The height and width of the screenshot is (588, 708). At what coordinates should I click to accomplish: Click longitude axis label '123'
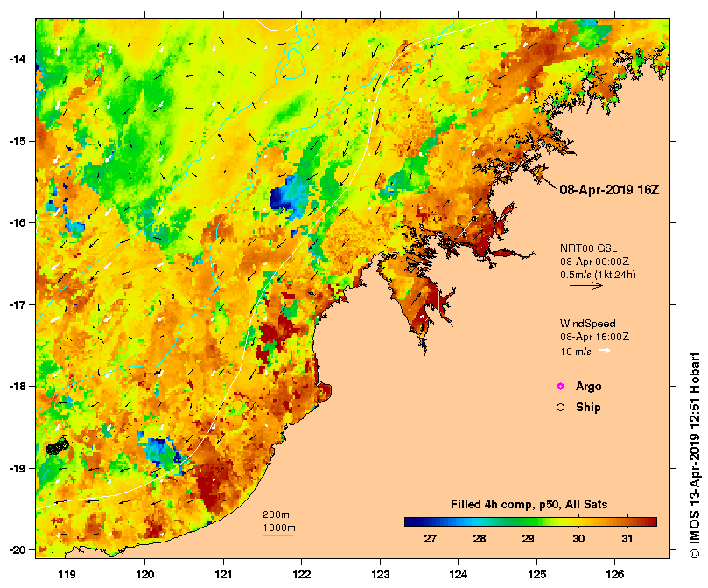coord(380,575)
